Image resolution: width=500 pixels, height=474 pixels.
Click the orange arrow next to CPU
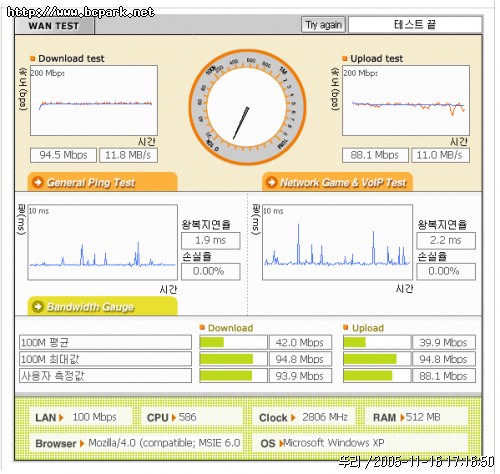(x=174, y=418)
